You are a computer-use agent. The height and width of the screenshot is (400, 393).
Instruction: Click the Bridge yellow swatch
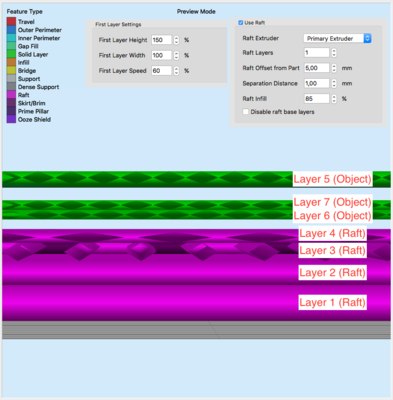coord(11,70)
